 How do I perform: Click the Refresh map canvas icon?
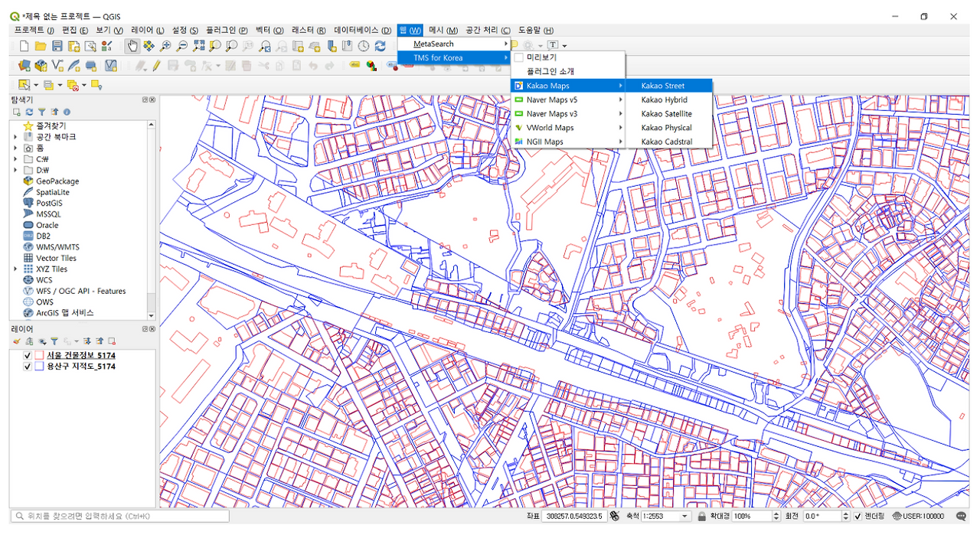pyautogui.click(x=381, y=46)
